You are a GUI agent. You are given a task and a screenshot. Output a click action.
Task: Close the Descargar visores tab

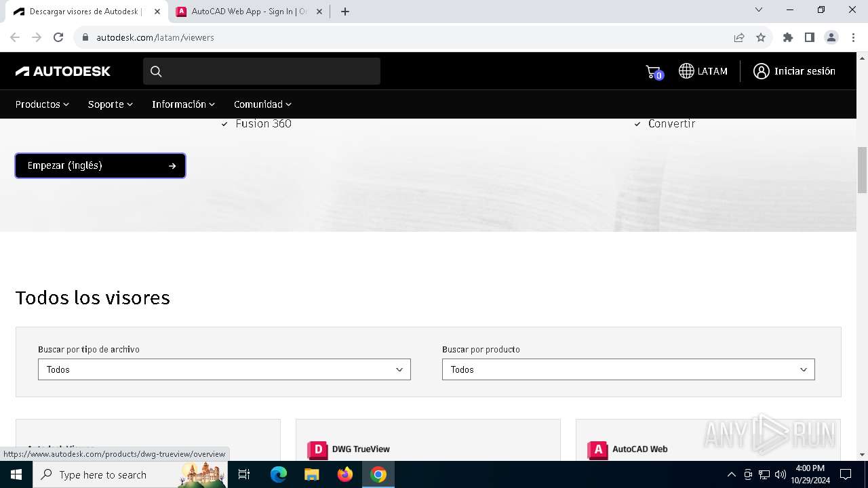pos(157,12)
